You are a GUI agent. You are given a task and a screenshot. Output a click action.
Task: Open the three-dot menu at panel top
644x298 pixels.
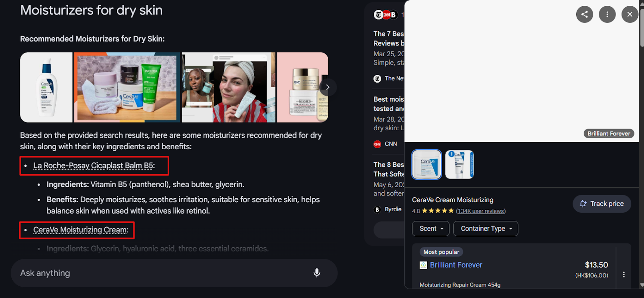[x=607, y=14]
